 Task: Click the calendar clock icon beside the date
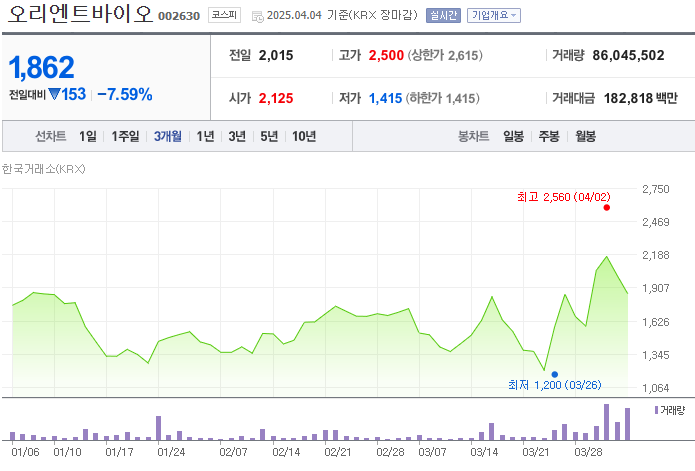pos(258,16)
